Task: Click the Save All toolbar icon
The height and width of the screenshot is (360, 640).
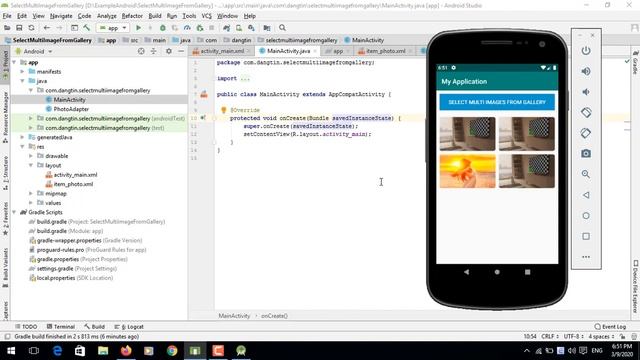Action: click(19, 28)
